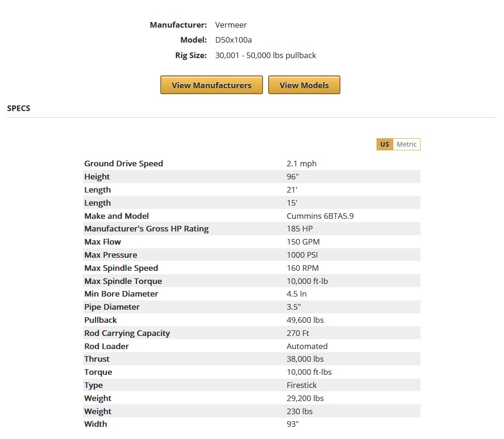Click the Width row at the bottom
Image resolution: width=504 pixels, height=439 pixels.
click(95, 424)
